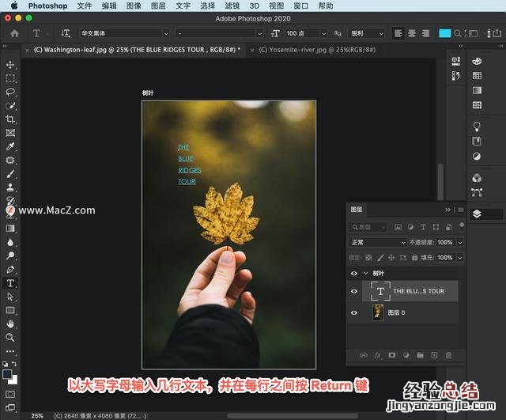Click the delete layer trash icon
506x420 pixels.
click(x=448, y=356)
